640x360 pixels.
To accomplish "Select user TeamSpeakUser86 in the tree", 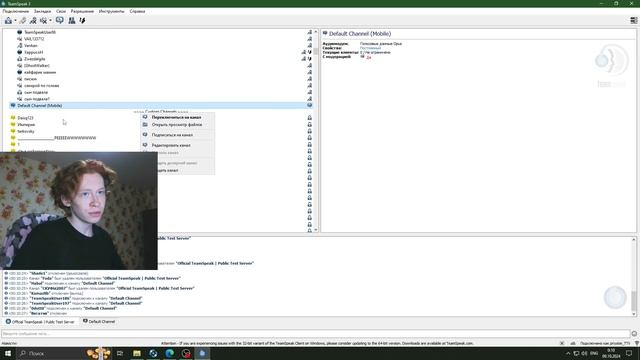I will coord(40,32).
